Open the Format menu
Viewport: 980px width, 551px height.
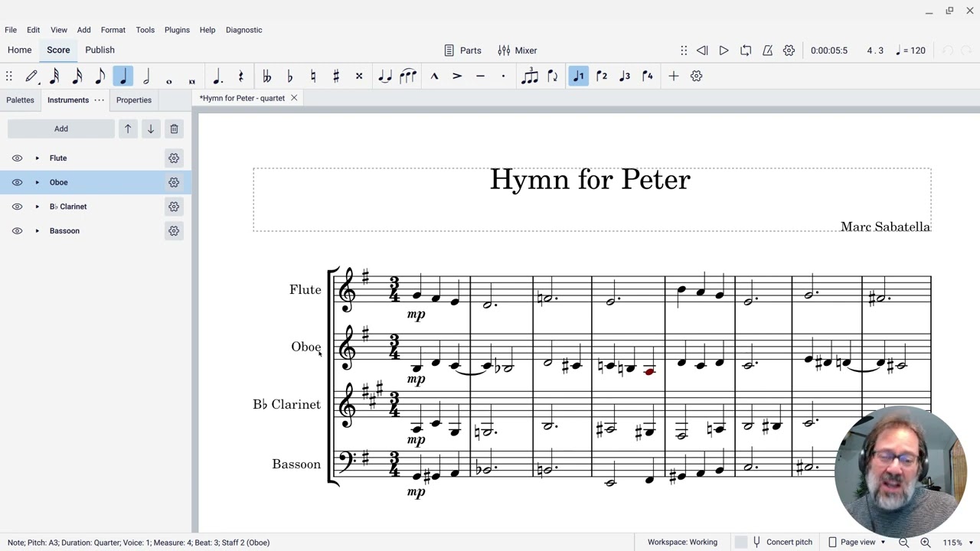click(113, 30)
